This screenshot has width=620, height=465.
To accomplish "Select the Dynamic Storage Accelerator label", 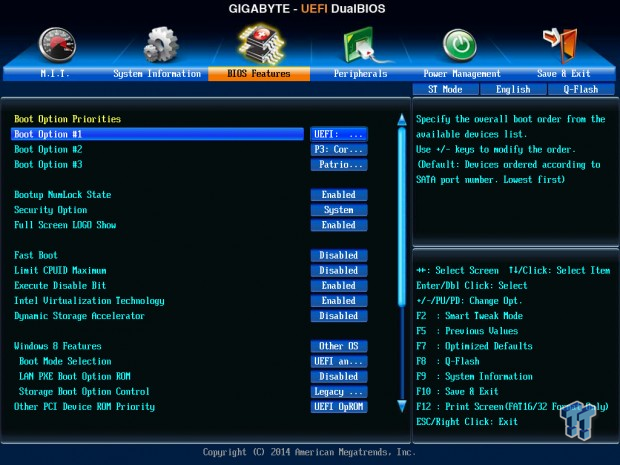I will [x=79, y=316].
